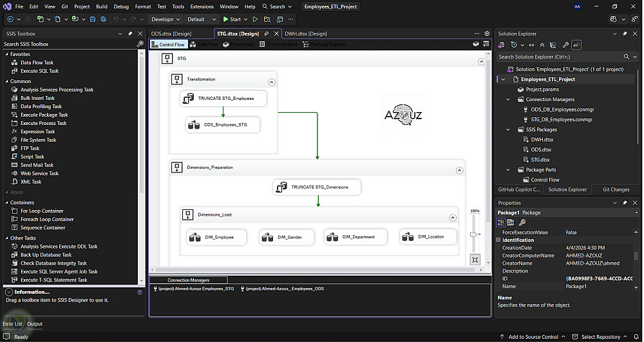Toggle Categorized view in Properties panel
This screenshot has height=342, width=644.
[x=501, y=222]
